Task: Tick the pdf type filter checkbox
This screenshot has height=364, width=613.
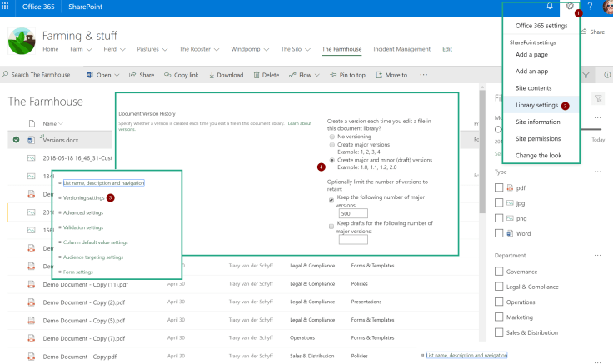Action: [x=499, y=188]
